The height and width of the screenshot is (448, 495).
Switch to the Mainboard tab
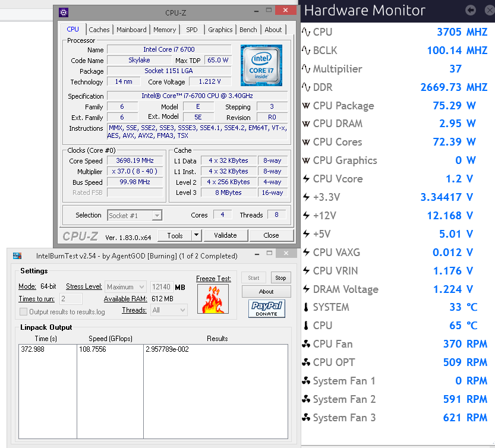click(131, 30)
